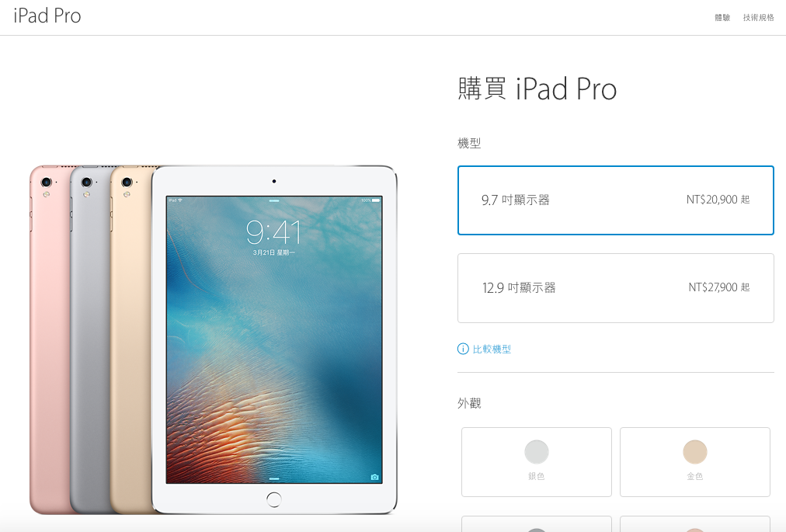Choose the 9.7 吋顯示器 model option
The image size is (786, 532).
616,200
